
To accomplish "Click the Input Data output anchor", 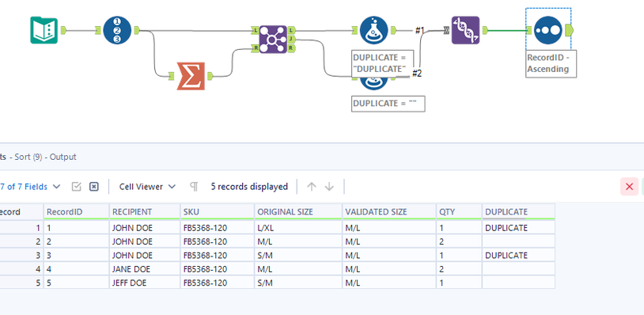I will point(63,30).
